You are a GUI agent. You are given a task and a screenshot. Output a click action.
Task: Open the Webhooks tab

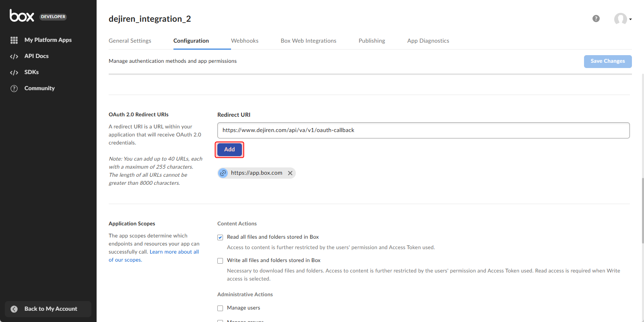tap(245, 41)
